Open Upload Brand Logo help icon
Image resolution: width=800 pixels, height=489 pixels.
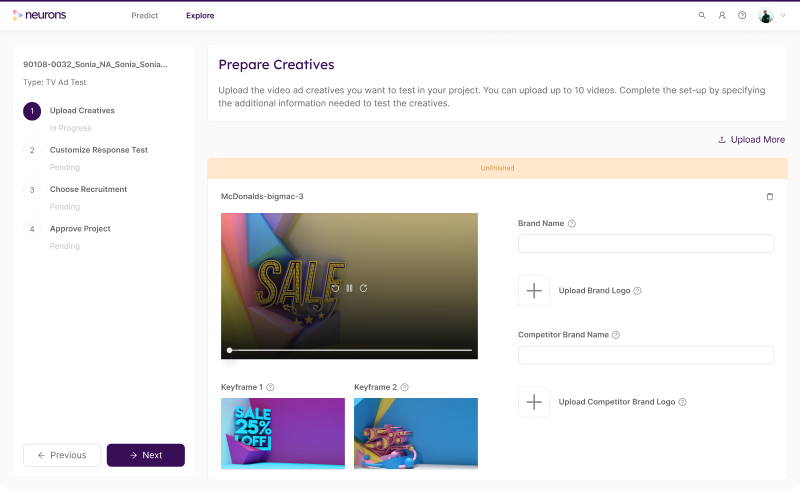(x=637, y=290)
